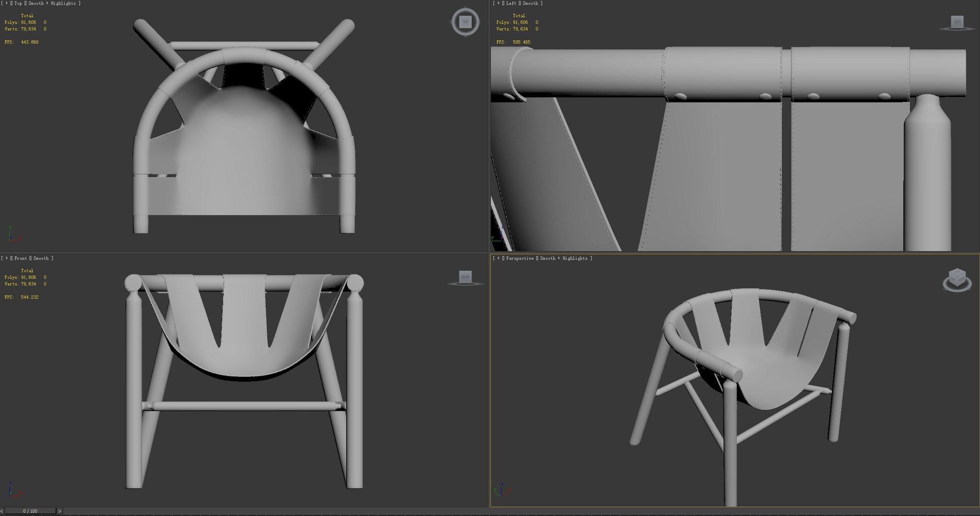The height and width of the screenshot is (516, 980).
Task: Click the FPS value 443.868
Action: pos(30,42)
